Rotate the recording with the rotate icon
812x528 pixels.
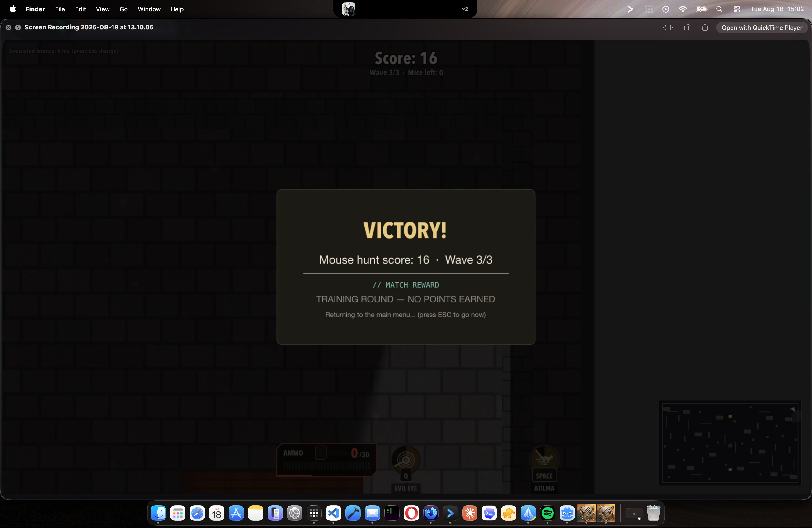[686, 28]
